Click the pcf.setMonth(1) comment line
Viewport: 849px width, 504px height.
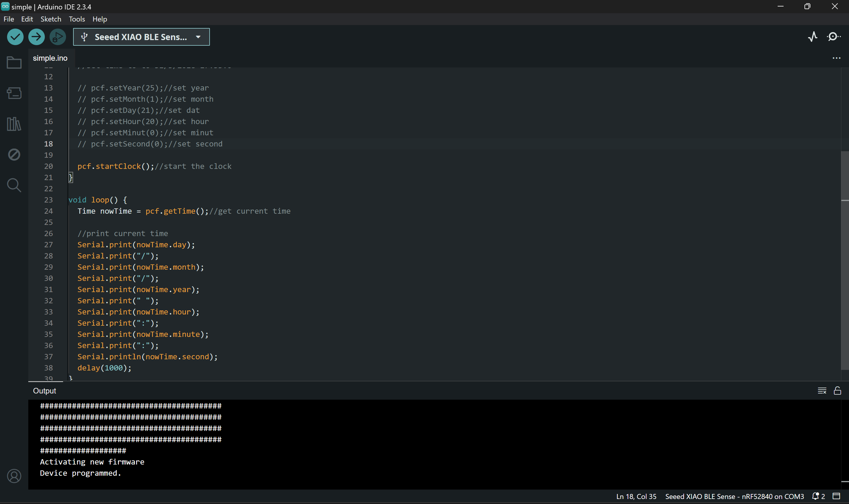[145, 99]
